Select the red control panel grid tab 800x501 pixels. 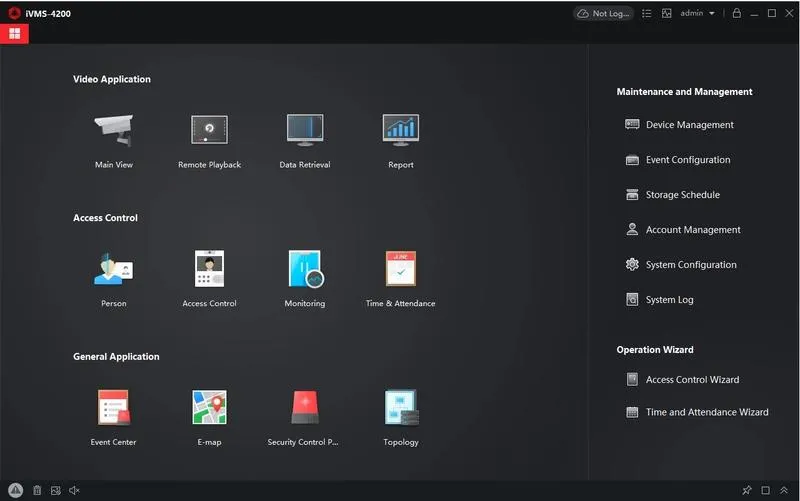(14, 34)
